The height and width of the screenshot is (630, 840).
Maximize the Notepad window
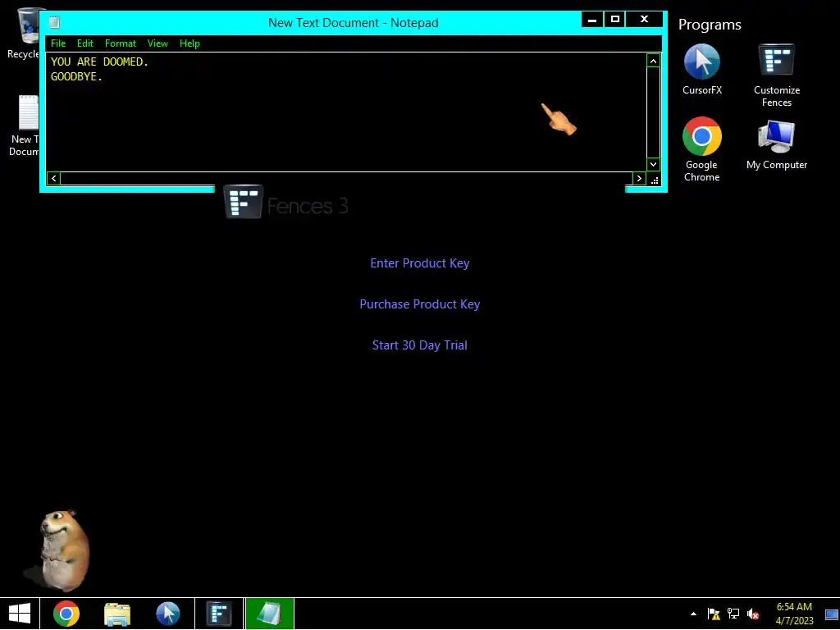[615, 20]
